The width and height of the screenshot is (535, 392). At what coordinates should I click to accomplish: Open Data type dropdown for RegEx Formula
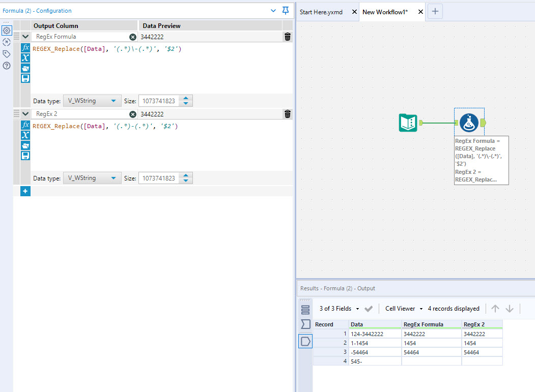pos(92,101)
